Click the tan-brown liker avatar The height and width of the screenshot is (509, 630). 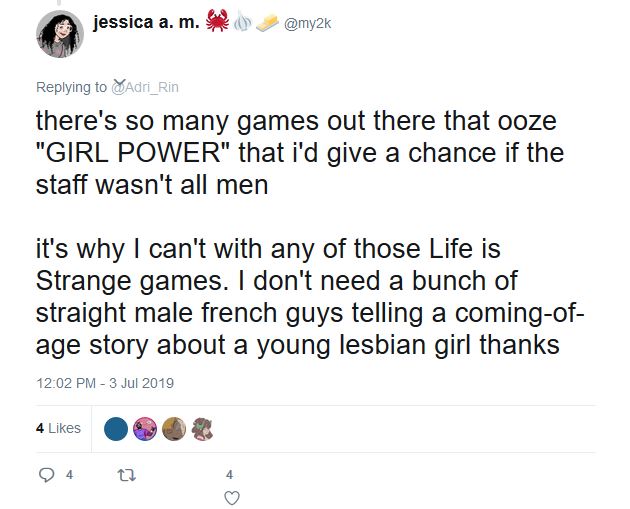pyautogui.click(x=173, y=429)
